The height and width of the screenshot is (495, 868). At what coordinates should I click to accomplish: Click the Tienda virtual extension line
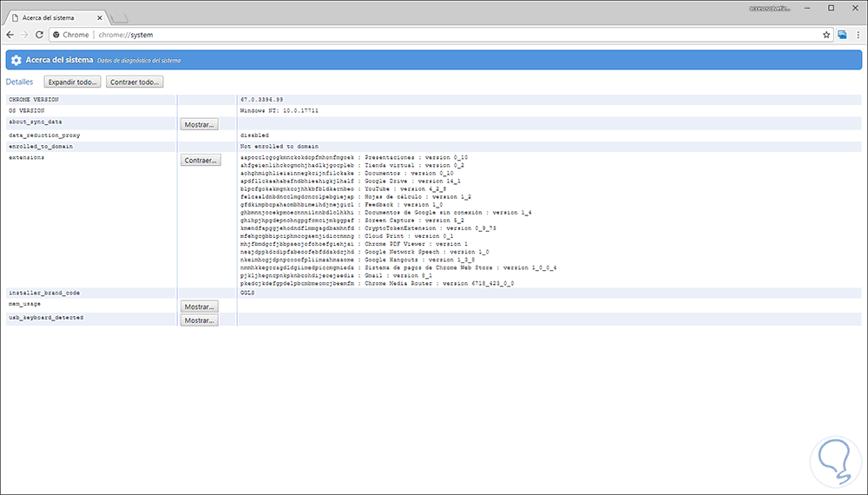pos(352,166)
